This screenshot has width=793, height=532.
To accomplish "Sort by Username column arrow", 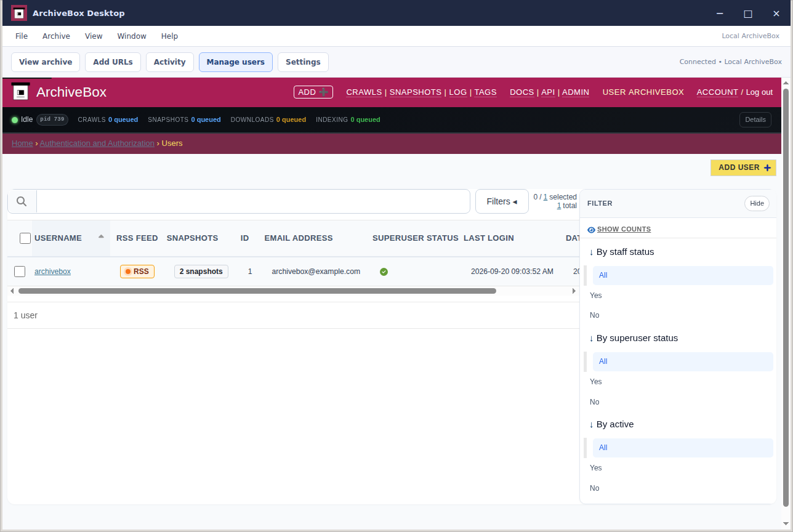I will [x=101, y=236].
